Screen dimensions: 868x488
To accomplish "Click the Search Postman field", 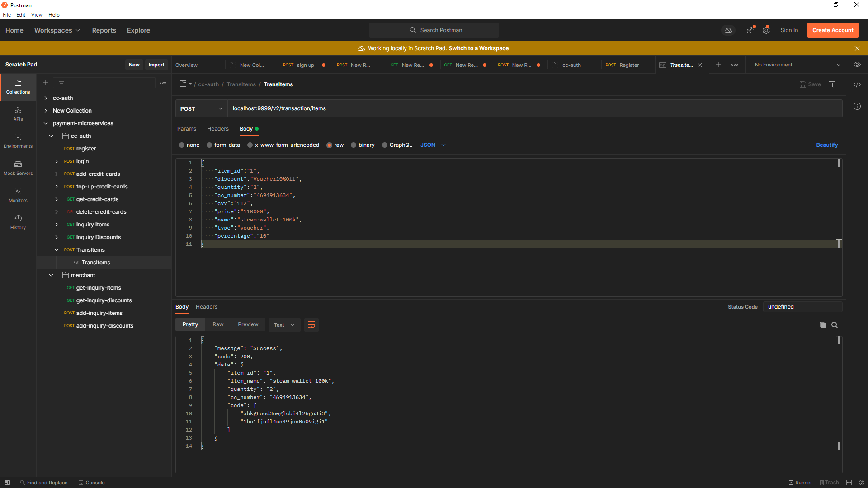I will [x=434, y=30].
